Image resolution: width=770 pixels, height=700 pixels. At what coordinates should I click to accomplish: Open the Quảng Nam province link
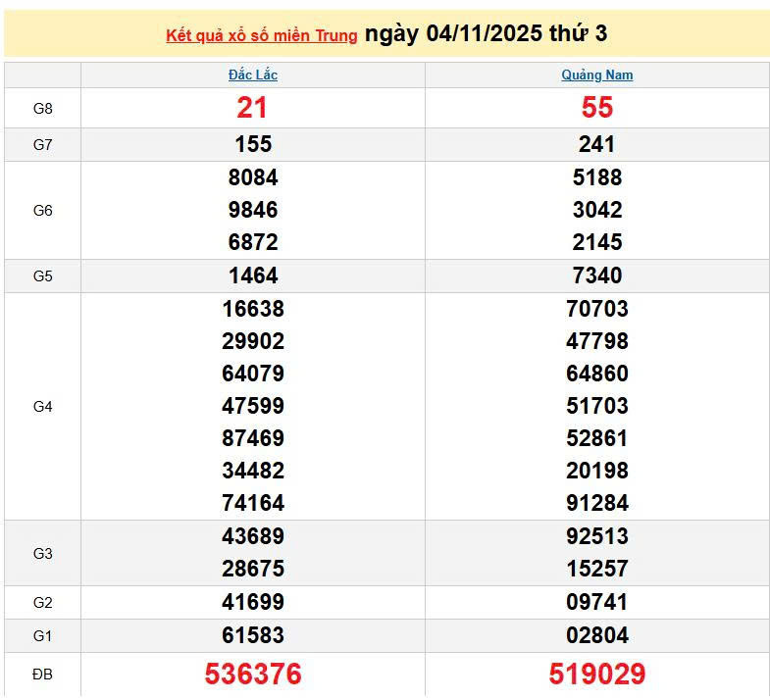click(596, 75)
